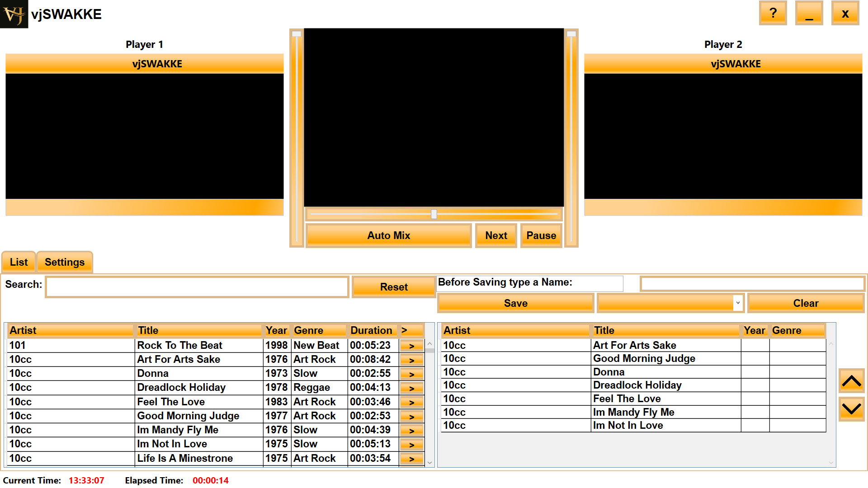The image size is (868, 488).
Task: Add Life Is A Minestrone via arrow
Action: tap(411, 459)
